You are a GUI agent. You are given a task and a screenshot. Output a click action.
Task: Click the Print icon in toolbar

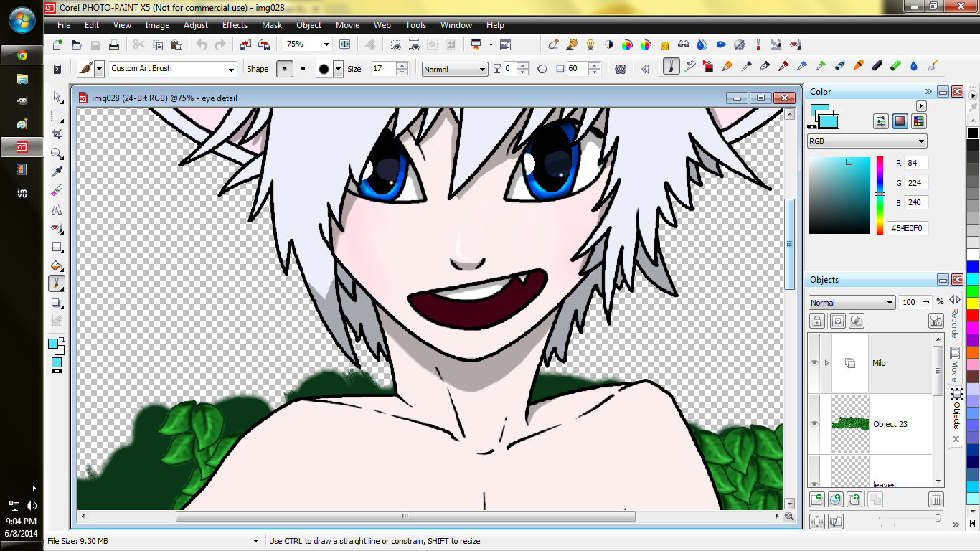[113, 44]
